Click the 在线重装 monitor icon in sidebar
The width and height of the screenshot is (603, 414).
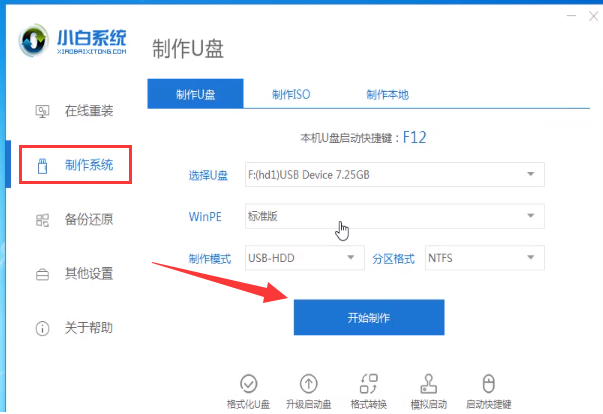pyautogui.click(x=42, y=110)
